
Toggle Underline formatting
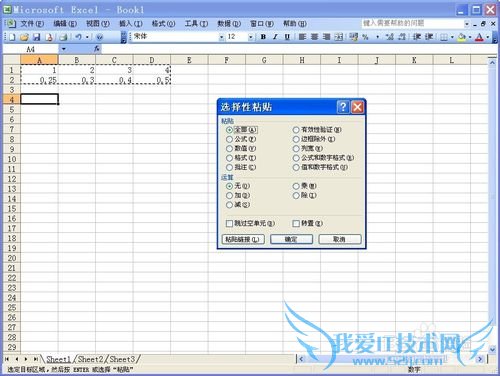click(x=287, y=37)
